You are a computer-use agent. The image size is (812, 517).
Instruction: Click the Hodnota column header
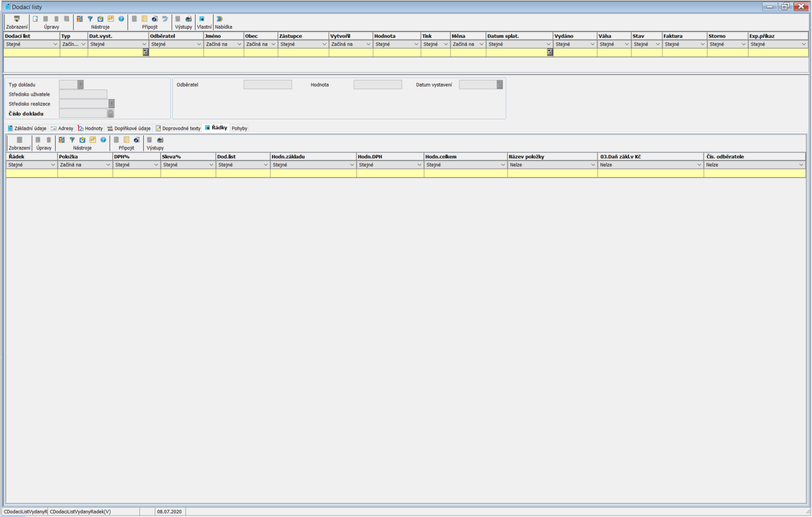(396, 36)
